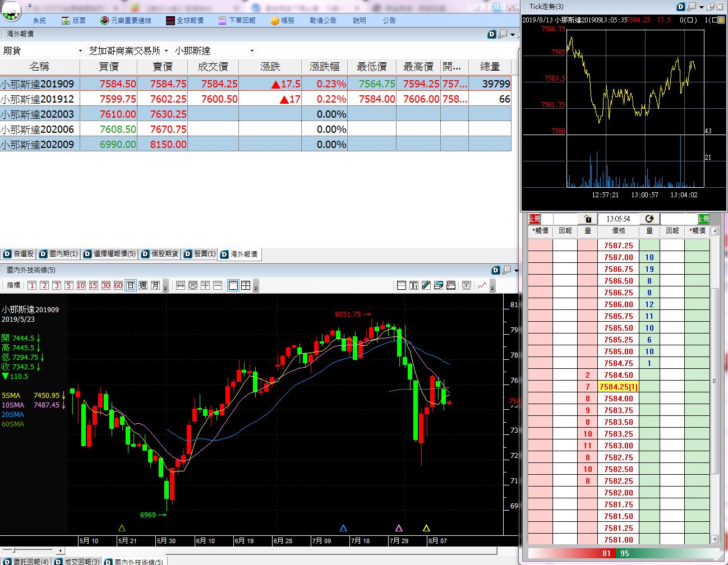This screenshot has width=728, height=565.
Task: Select 3-minute chart period
Action: 57,285
